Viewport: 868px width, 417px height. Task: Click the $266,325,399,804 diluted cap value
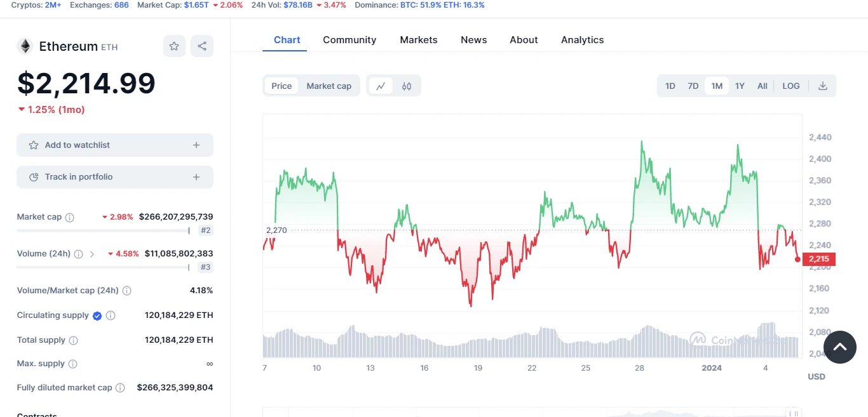pos(175,388)
